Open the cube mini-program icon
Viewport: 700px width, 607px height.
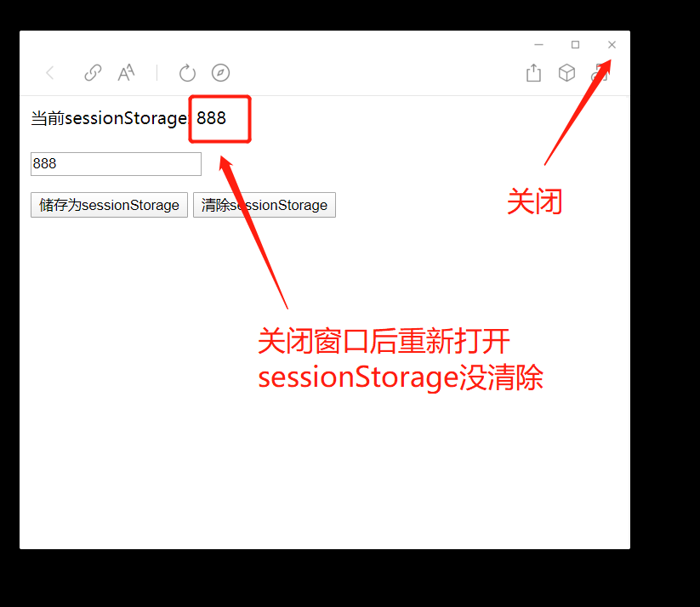pyautogui.click(x=566, y=73)
